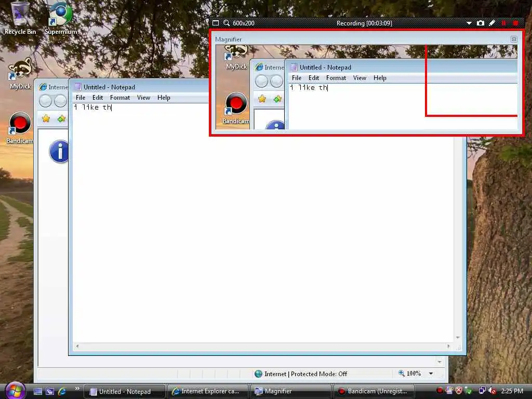Click the network connection tray icon

482,391
